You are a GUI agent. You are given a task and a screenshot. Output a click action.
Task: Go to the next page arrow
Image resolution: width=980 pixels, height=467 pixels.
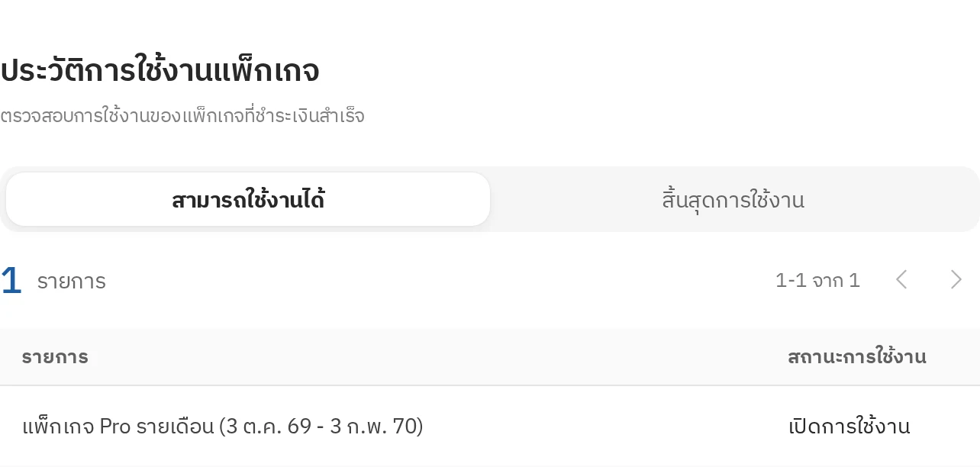[956, 280]
